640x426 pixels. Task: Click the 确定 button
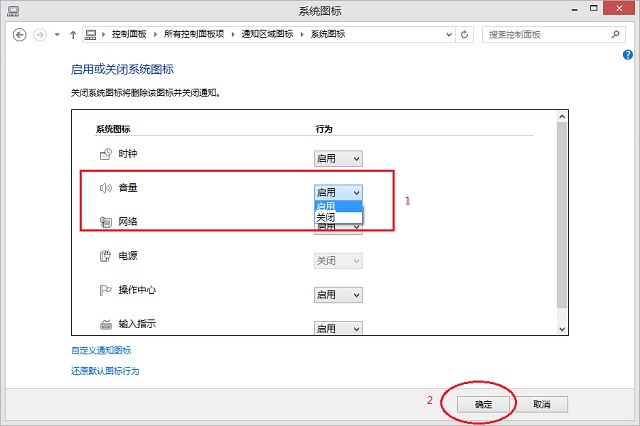484,405
